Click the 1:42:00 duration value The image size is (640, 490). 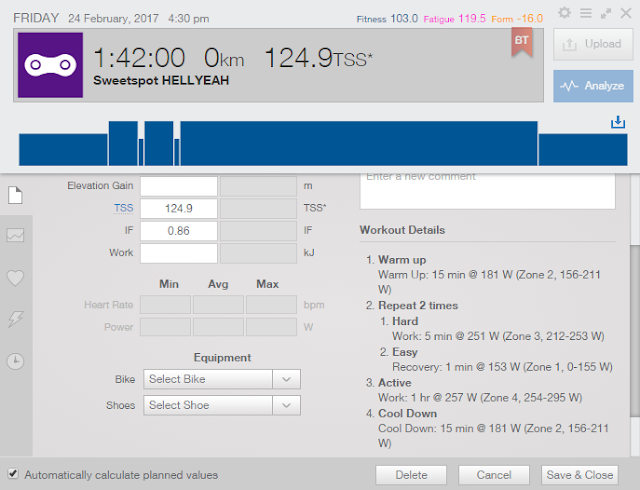139,58
